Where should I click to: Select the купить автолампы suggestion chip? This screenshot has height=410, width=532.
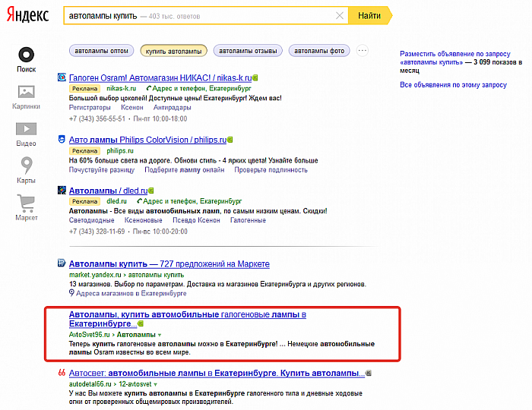click(x=174, y=51)
